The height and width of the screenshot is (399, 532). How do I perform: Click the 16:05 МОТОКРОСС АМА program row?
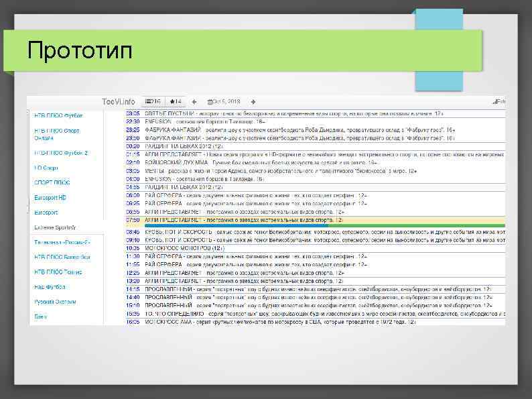(315, 322)
